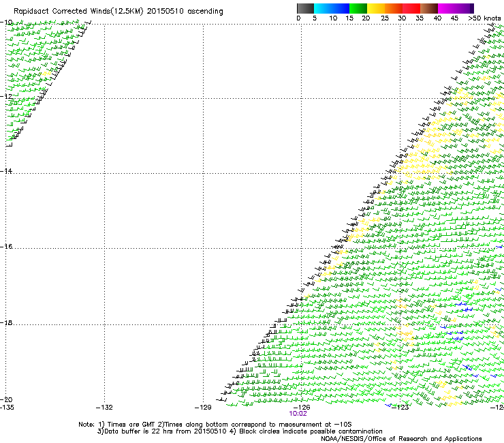Click the '-129' longitude axis label
The width and height of the screenshot is (504, 443).
pos(203,408)
